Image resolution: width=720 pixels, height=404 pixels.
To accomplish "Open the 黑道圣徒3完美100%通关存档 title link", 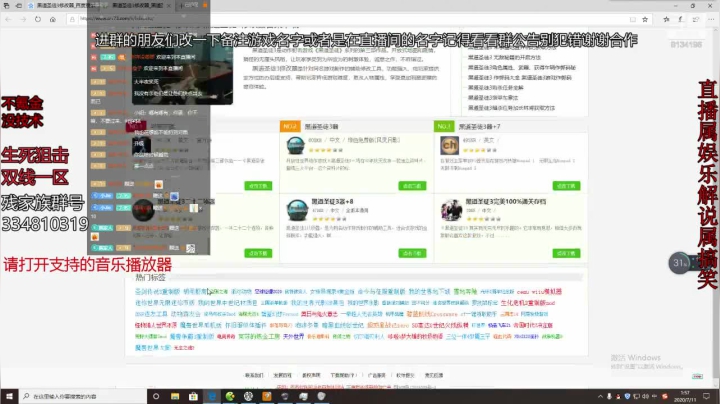I will 506,202.
